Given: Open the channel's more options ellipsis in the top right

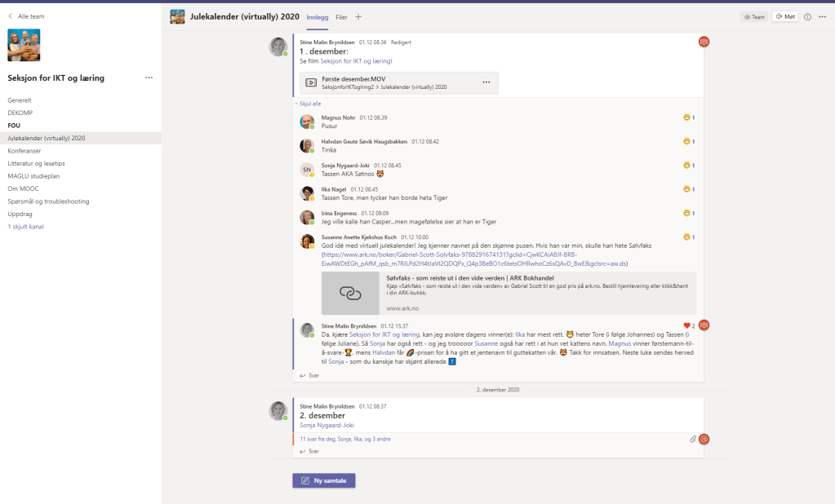Looking at the screenshot, I should tap(822, 16).
